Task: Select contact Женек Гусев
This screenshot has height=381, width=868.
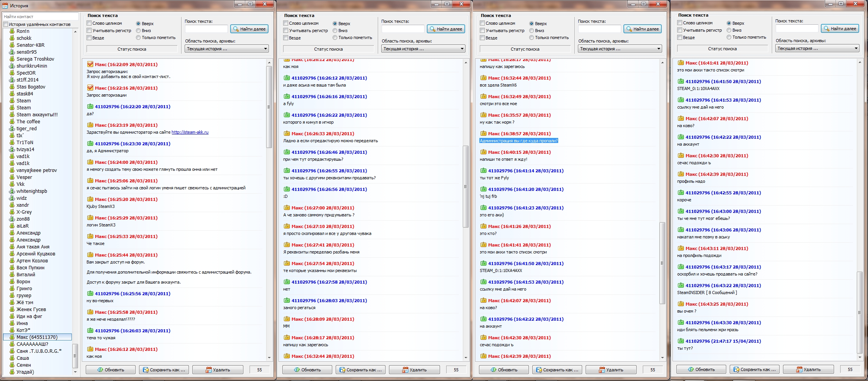Action: (31, 310)
